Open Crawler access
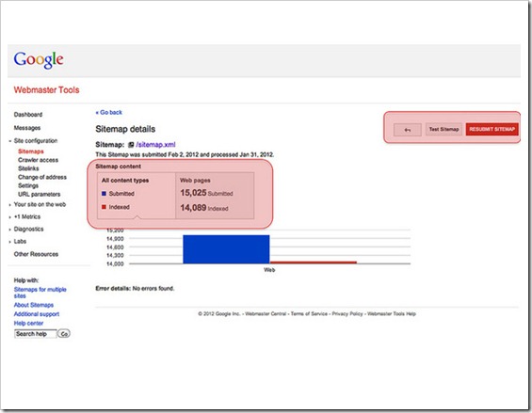Image resolution: width=532 pixels, height=413 pixels. tap(38, 160)
